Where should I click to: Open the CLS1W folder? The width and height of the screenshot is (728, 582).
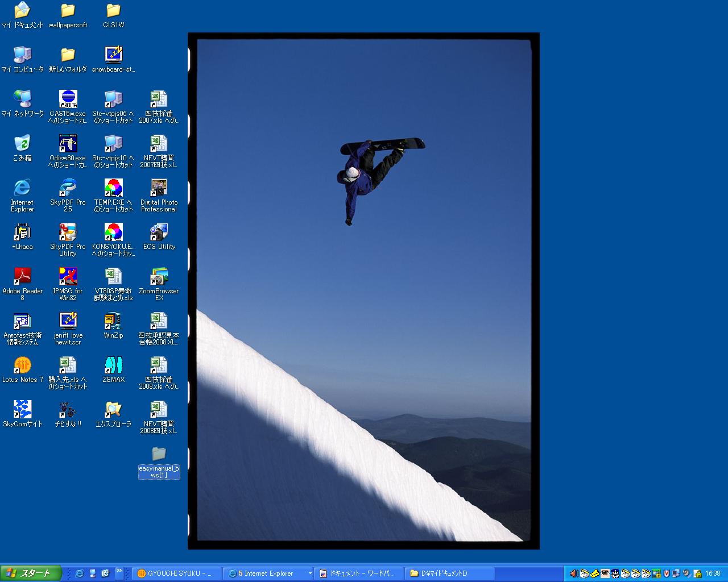(x=113, y=15)
